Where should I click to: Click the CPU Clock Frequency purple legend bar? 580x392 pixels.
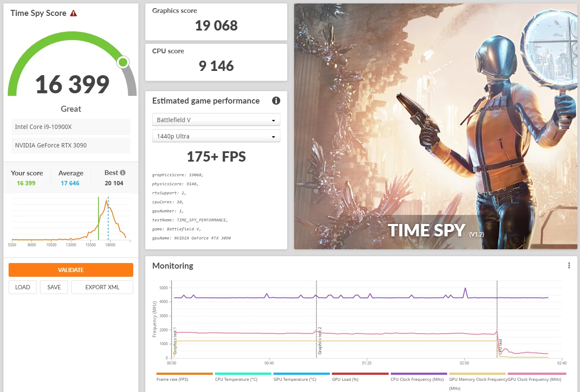point(419,374)
